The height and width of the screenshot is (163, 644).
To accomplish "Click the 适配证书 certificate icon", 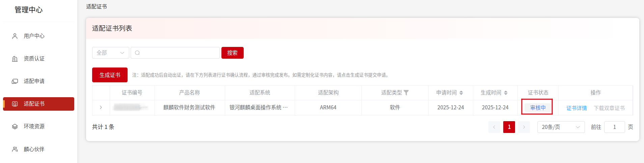I will tap(15, 104).
